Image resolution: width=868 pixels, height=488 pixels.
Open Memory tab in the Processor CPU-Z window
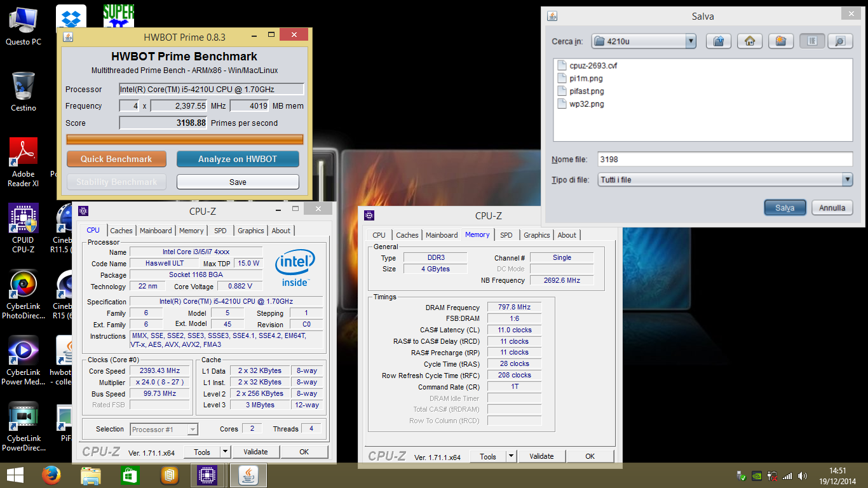point(191,231)
